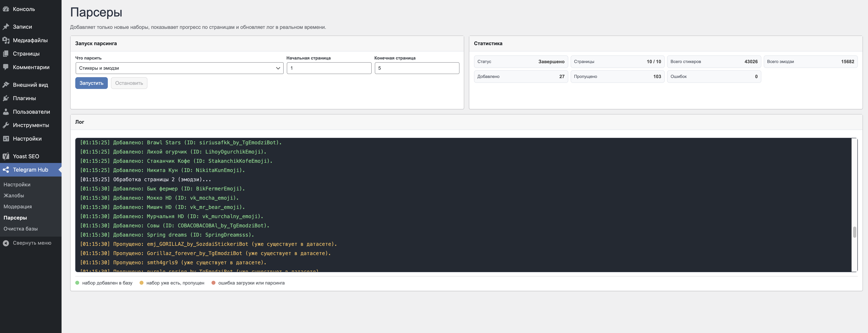This screenshot has height=333, width=868.
Task: Open Media via its sidebar icon
Action: [x=6, y=40]
